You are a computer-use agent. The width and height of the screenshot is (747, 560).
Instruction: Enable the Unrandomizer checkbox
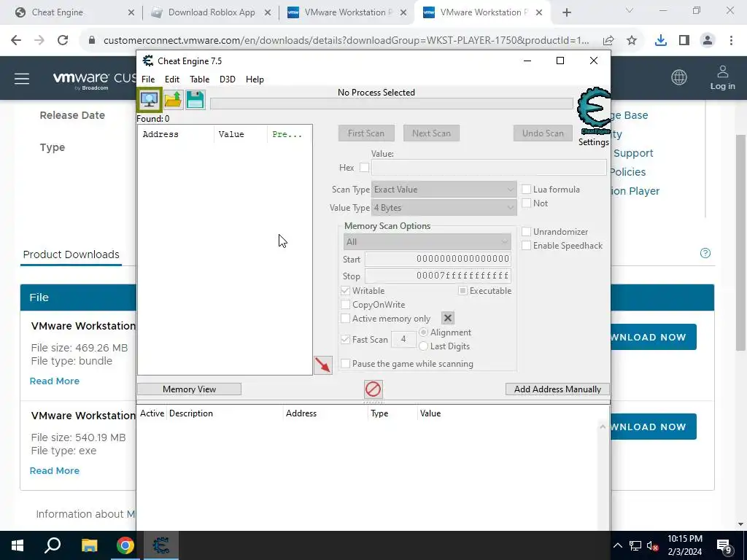click(x=527, y=231)
